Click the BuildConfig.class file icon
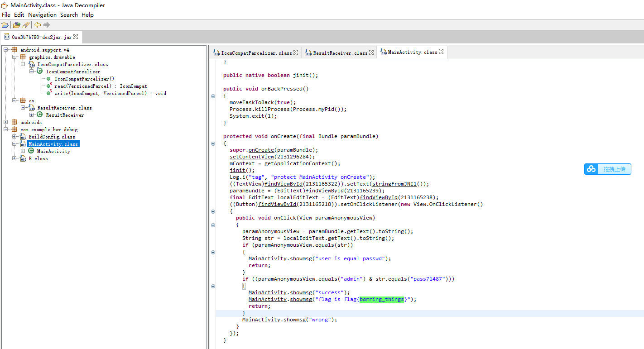644x349 pixels. [23, 137]
